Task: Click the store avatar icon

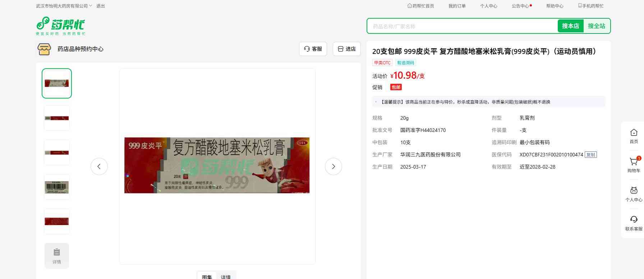Action: tap(44, 49)
